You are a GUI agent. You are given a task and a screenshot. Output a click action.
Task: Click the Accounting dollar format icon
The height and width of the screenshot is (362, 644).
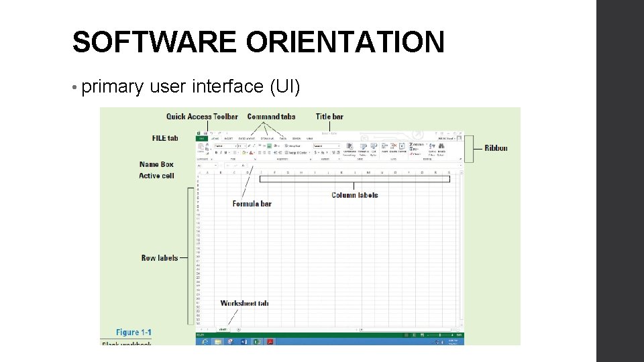[x=315, y=153]
